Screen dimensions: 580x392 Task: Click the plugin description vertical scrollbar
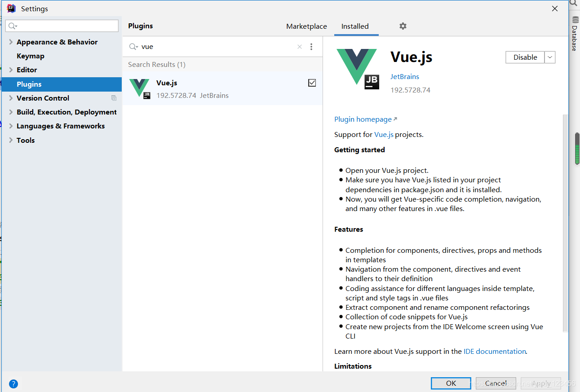pyautogui.click(x=566, y=223)
